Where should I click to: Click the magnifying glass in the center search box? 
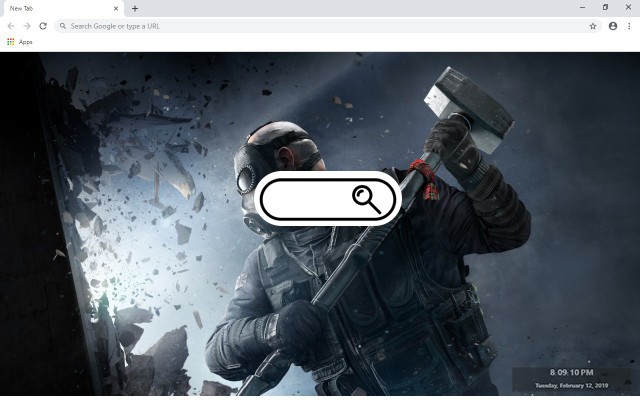point(367,199)
